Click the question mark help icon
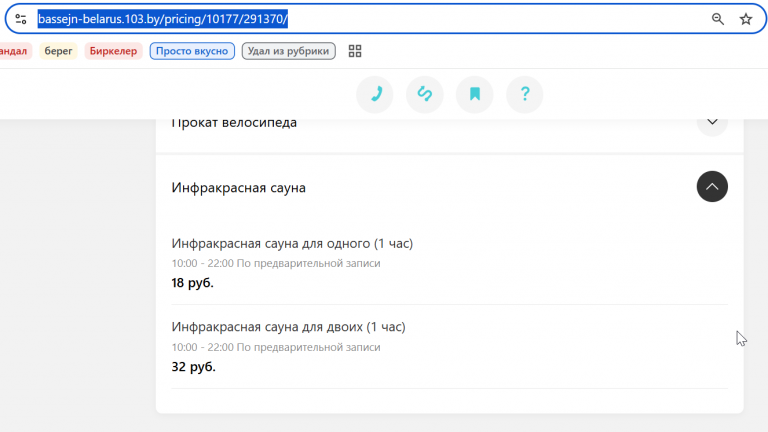Screen dimensions: 768x432 [x=525, y=94]
